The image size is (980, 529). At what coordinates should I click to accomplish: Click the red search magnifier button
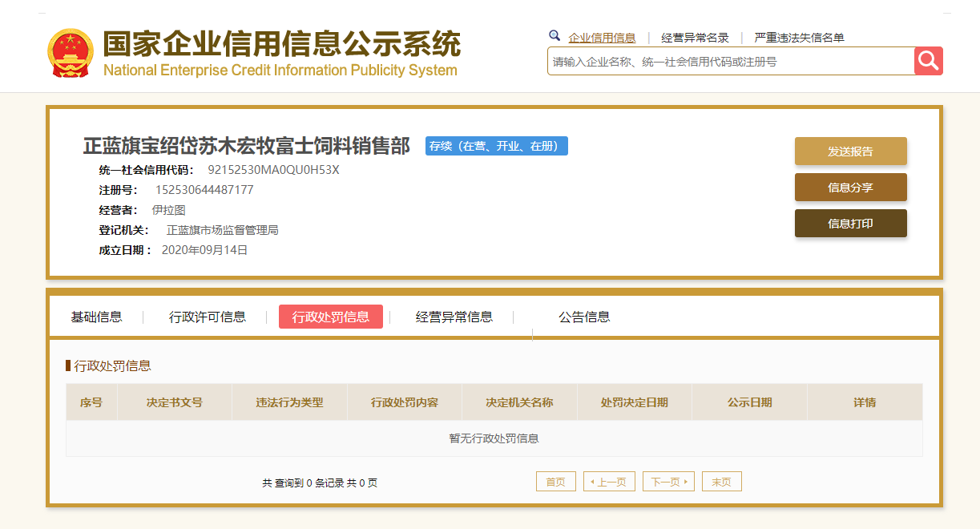point(929,61)
